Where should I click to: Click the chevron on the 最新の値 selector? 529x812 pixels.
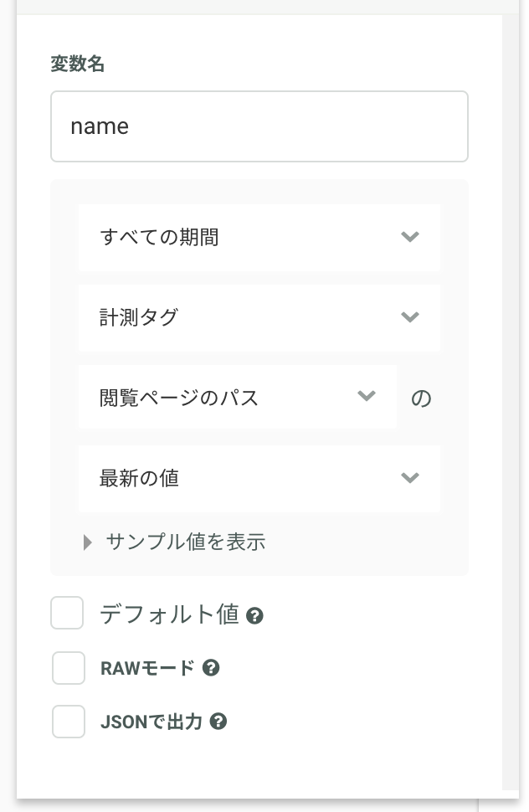tap(410, 478)
